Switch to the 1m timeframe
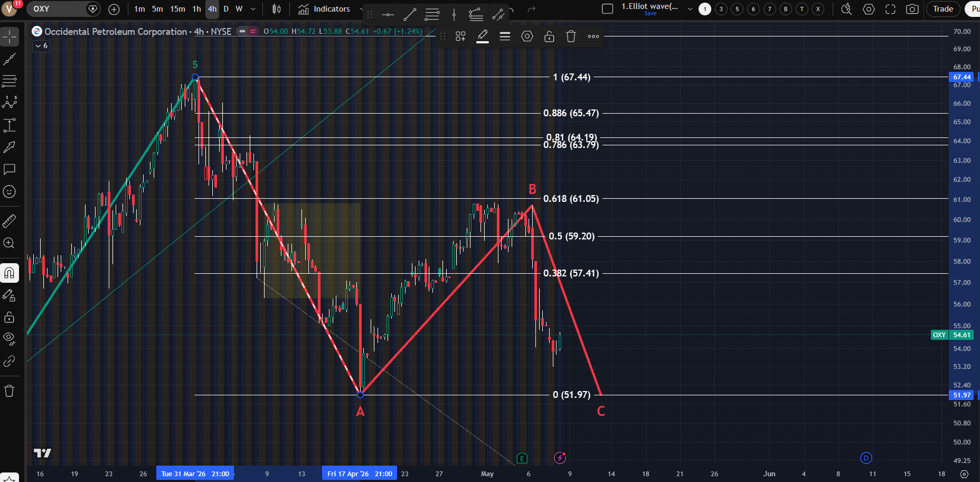The image size is (980, 482). [139, 9]
